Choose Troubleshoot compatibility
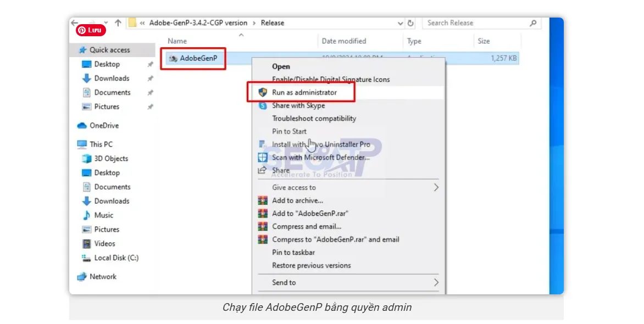 (x=314, y=119)
